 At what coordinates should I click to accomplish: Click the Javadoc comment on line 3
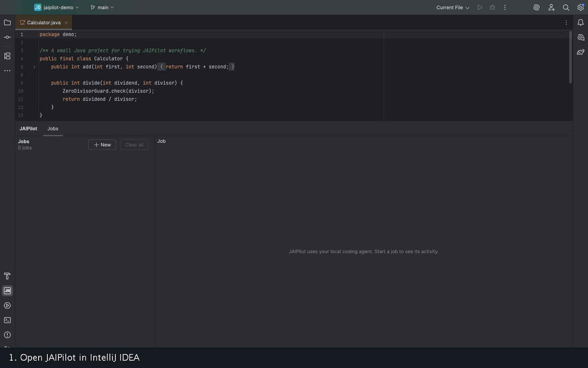123,51
